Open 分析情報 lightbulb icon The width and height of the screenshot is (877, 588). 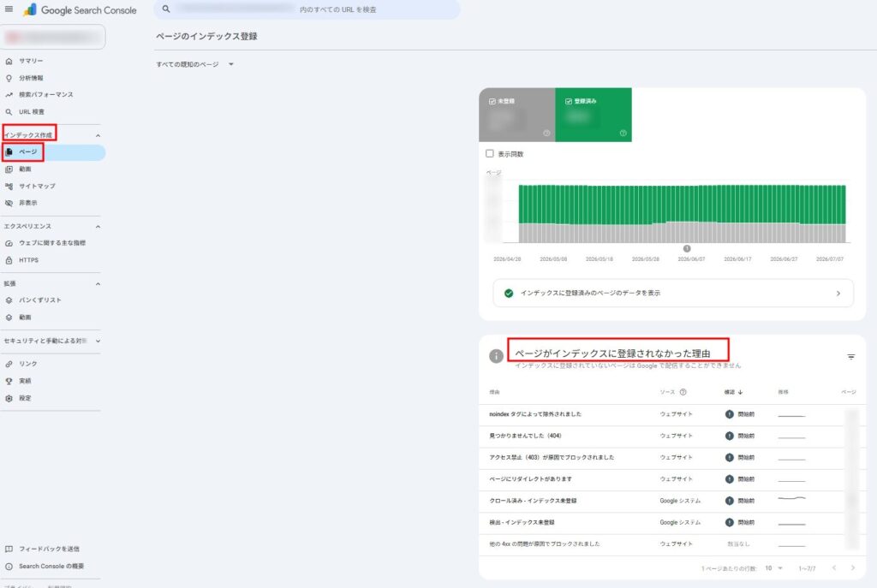9,78
